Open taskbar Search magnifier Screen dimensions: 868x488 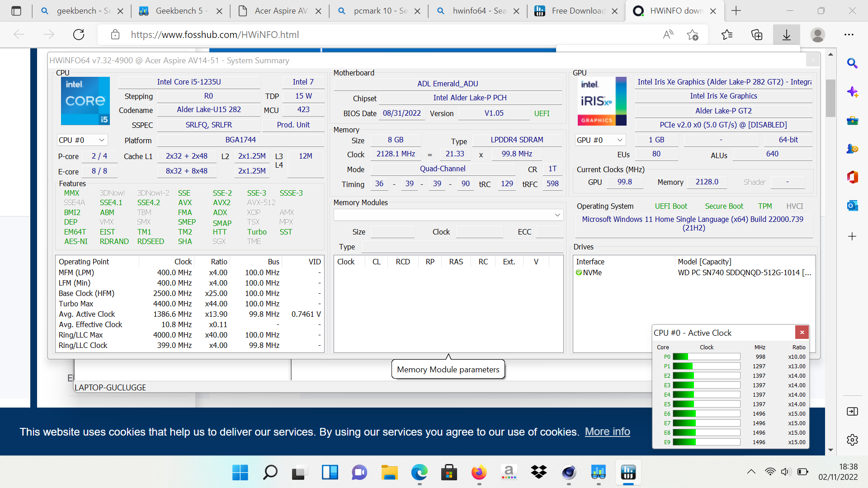[x=270, y=473]
